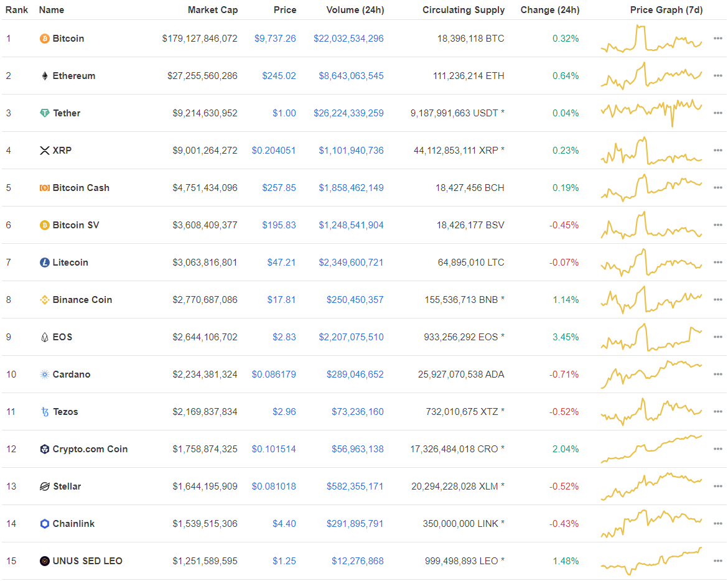Open the Bitcoin name link
The width and height of the screenshot is (728, 581).
(68, 39)
